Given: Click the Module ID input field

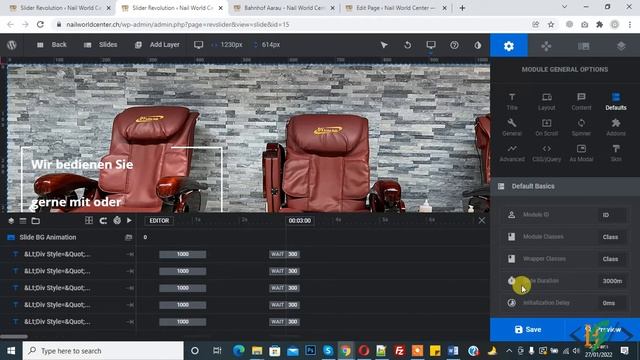Looking at the screenshot, I should point(612,215).
